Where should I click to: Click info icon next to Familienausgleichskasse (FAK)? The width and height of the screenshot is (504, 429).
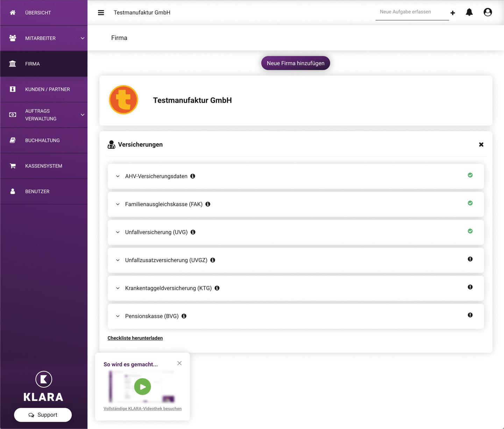208,204
